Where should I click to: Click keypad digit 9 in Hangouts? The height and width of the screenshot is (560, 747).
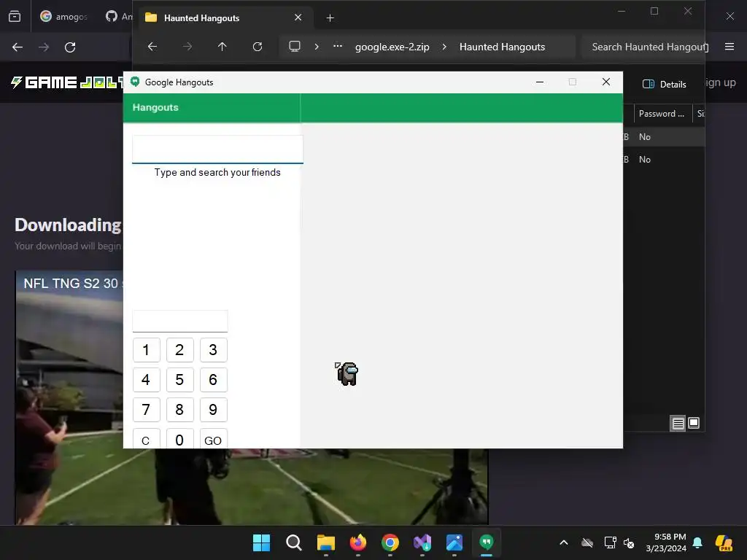click(213, 410)
